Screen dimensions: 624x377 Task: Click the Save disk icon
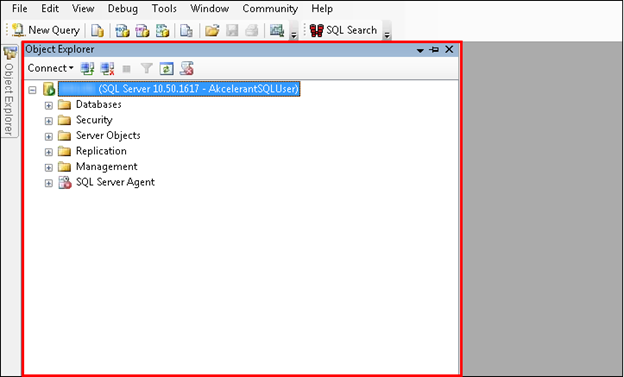pyautogui.click(x=232, y=30)
